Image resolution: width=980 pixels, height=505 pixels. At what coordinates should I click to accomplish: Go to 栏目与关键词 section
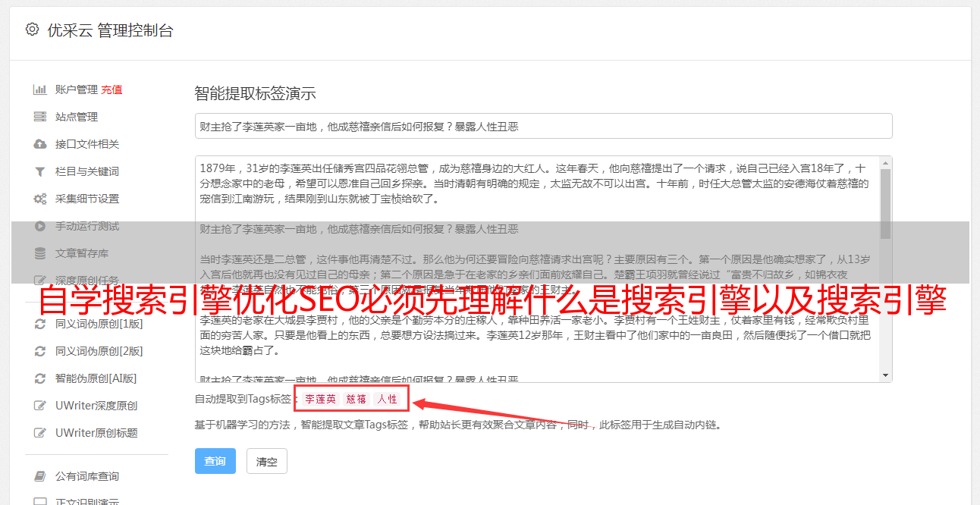click(x=87, y=171)
